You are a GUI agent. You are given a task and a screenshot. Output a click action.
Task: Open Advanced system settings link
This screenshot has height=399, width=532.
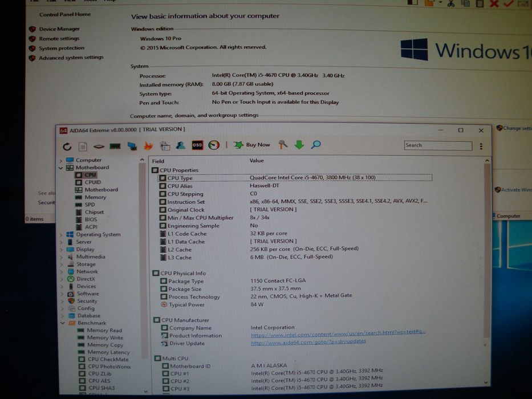coord(71,58)
